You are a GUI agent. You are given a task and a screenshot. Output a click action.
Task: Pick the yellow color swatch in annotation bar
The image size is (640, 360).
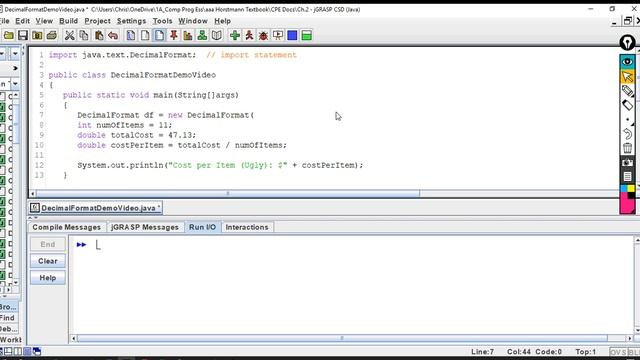pyautogui.click(x=631, y=188)
